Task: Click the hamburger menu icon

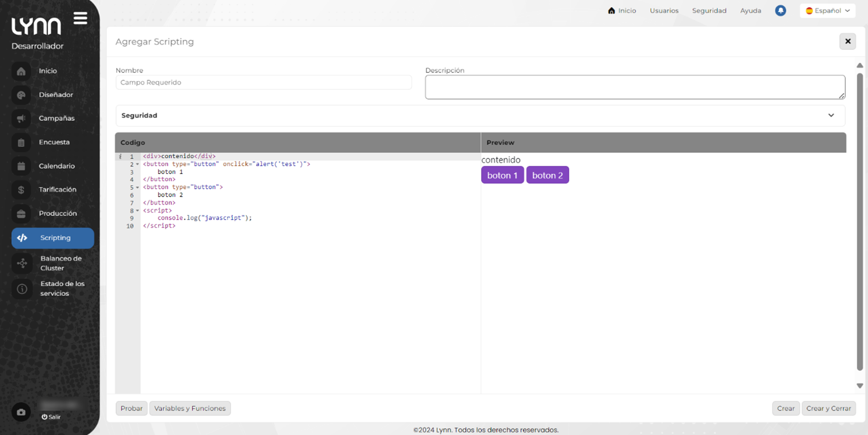Action: [81, 18]
